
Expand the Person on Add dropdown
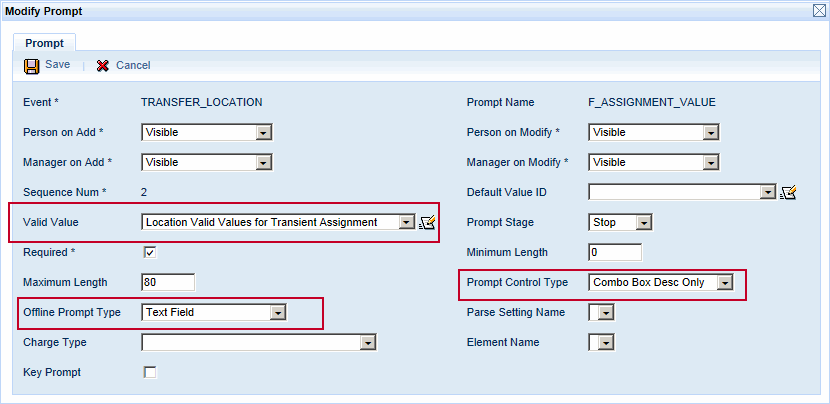point(264,132)
